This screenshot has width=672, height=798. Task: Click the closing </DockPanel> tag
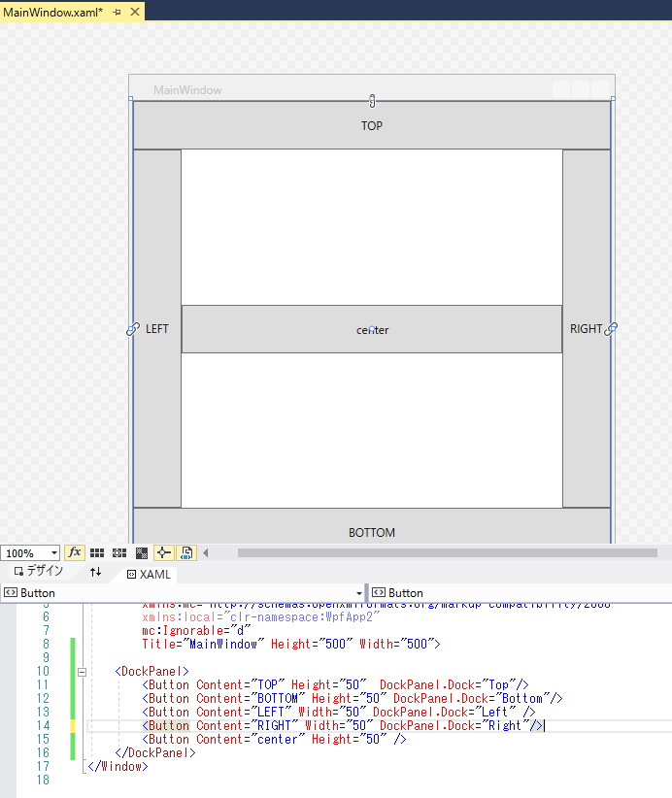[155, 752]
